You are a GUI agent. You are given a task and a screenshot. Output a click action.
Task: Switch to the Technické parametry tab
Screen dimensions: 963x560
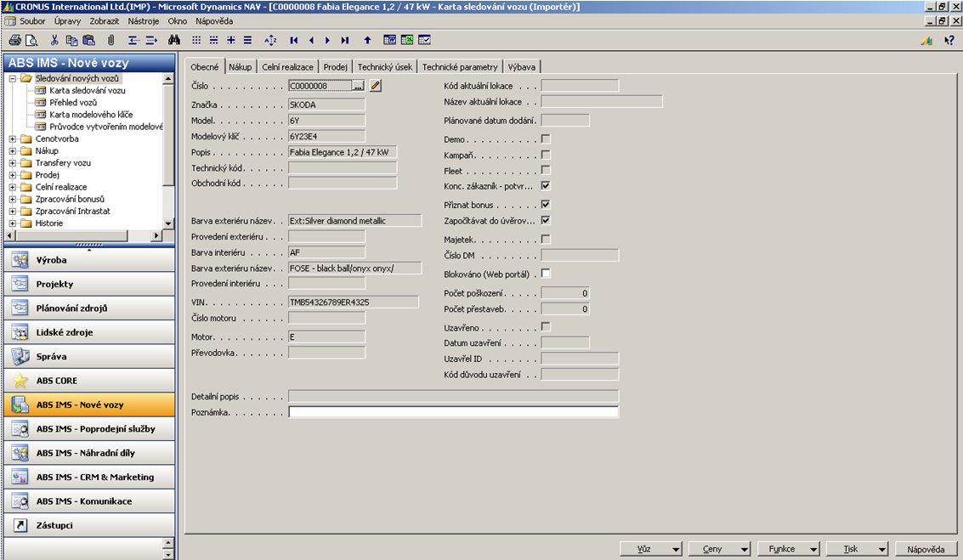460,67
